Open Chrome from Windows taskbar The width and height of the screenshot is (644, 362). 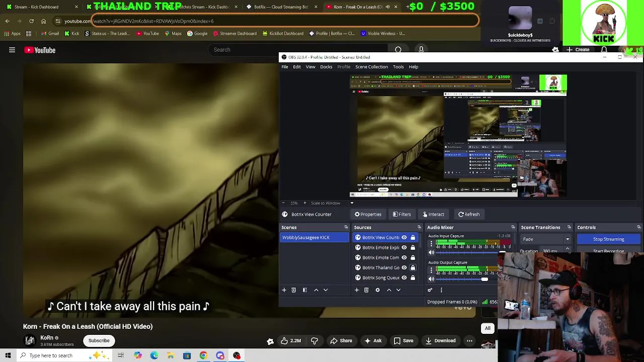coord(203,355)
